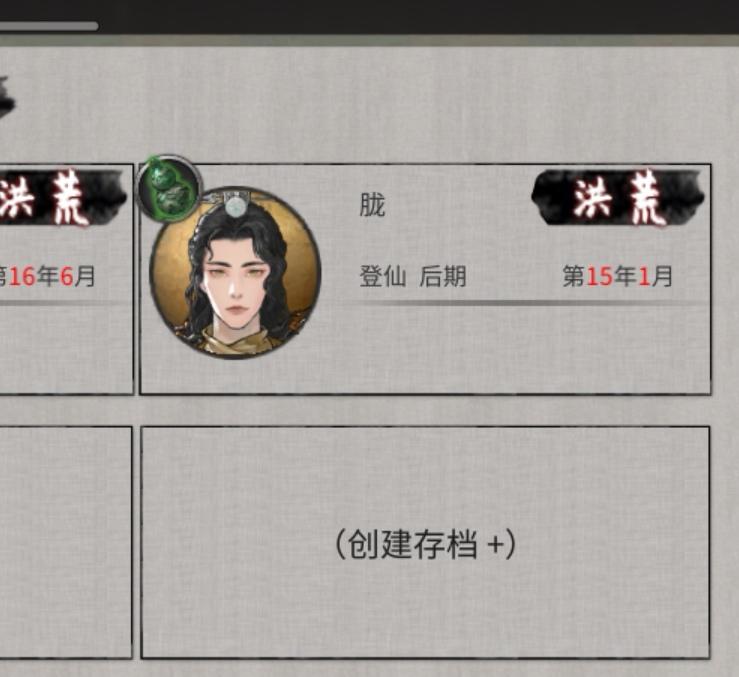Click the 创建存档 + button

tap(426, 544)
